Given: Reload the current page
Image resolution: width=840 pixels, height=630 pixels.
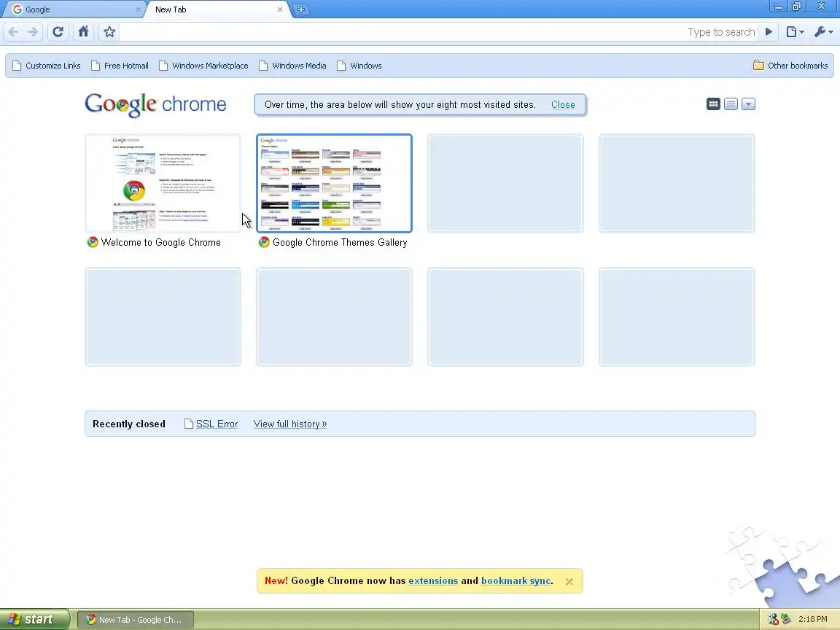Looking at the screenshot, I should [x=58, y=32].
